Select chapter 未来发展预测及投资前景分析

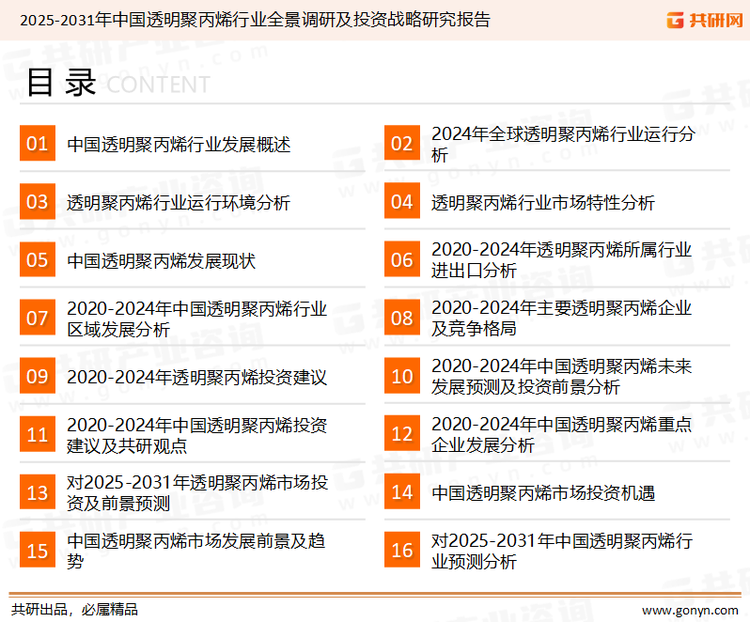click(562, 377)
